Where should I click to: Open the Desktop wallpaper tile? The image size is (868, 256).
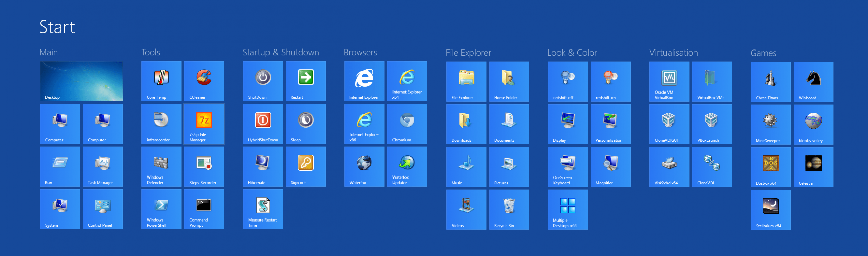[x=81, y=81]
